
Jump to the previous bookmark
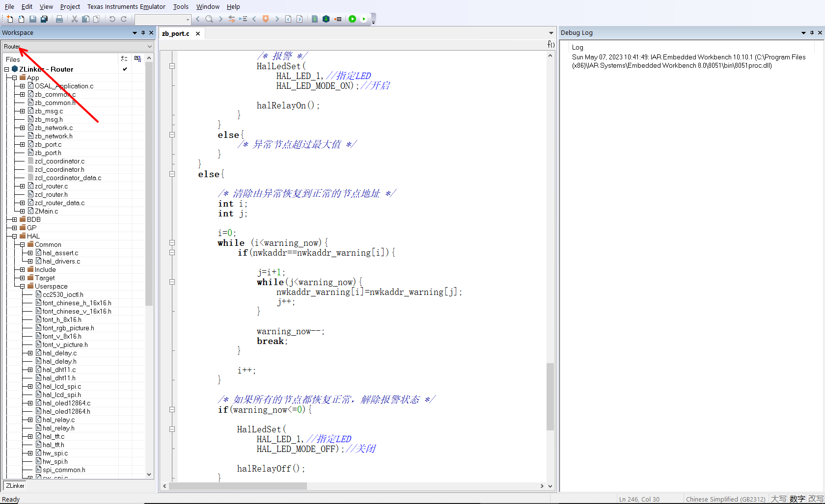254,19
